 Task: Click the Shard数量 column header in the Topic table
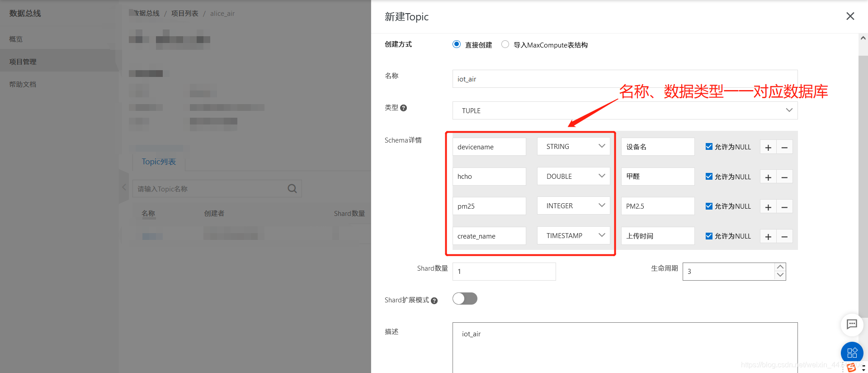tap(349, 214)
